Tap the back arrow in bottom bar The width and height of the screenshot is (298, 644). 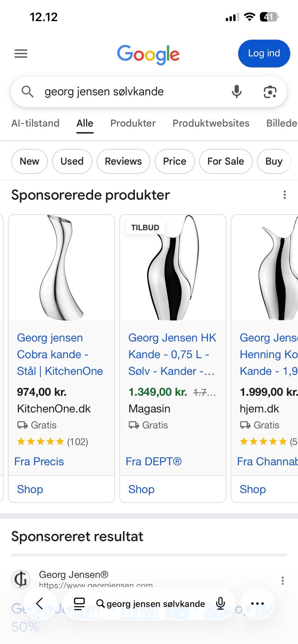(x=40, y=604)
